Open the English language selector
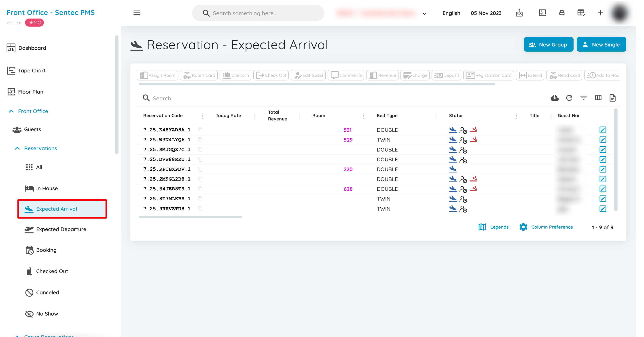Viewport: 644px width, 337px height. pyautogui.click(x=451, y=13)
